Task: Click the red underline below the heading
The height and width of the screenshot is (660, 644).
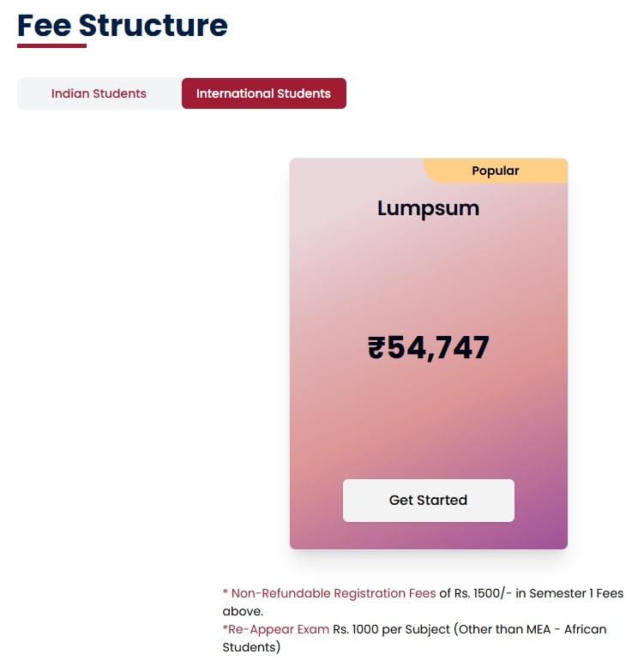Action: click(51, 45)
